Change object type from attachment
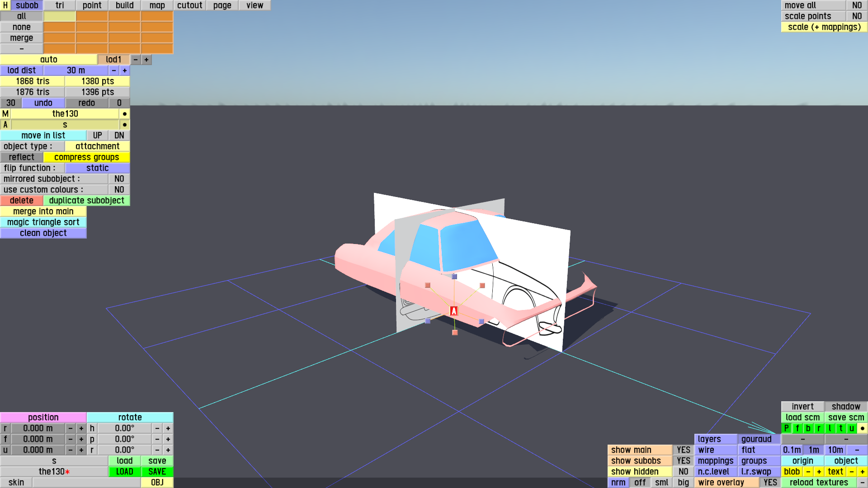Image resolution: width=868 pixels, height=488 pixels. tap(97, 146)
